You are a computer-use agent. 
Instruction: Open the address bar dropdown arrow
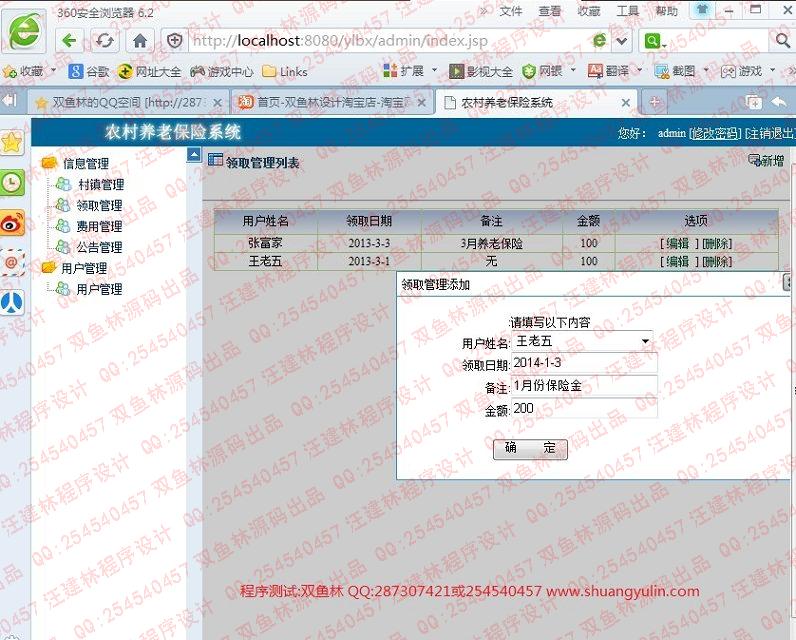click(621, 41)
